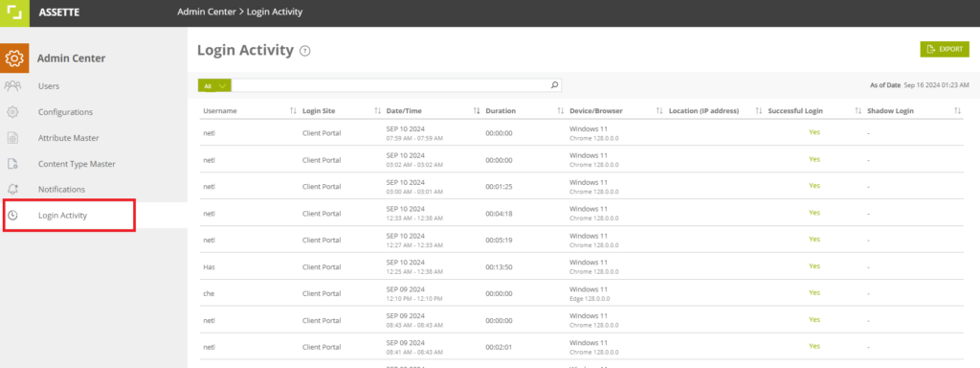Sort by Duration column arrows
This screenshot has width=980, height=368.
561,111
